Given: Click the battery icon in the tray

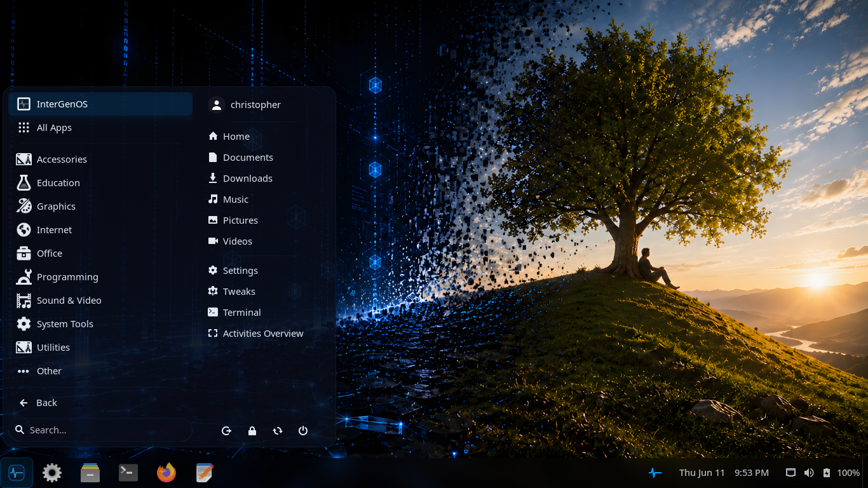Looking at the screenshot, I should coord(827,473).
